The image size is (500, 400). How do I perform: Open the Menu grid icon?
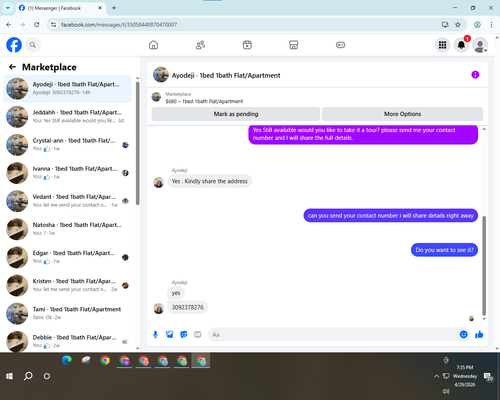442,45
